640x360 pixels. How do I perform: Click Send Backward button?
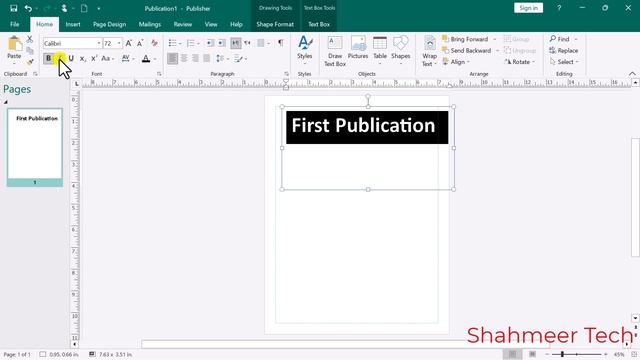[467, 51]
